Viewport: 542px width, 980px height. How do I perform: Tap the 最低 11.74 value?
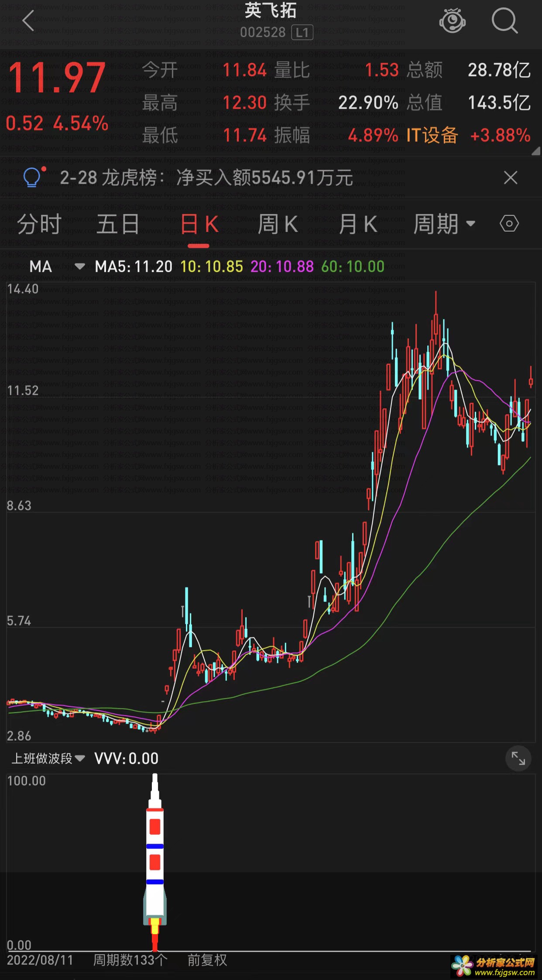[244, 135]
